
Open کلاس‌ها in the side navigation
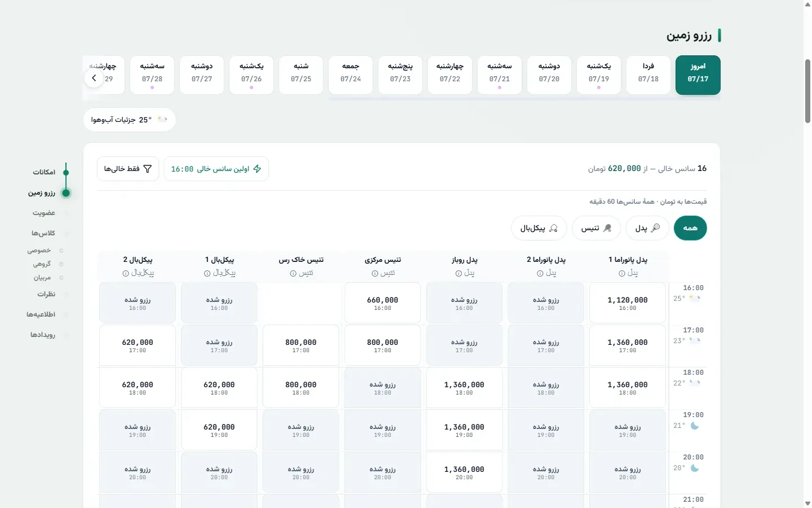tap(43, 233)
